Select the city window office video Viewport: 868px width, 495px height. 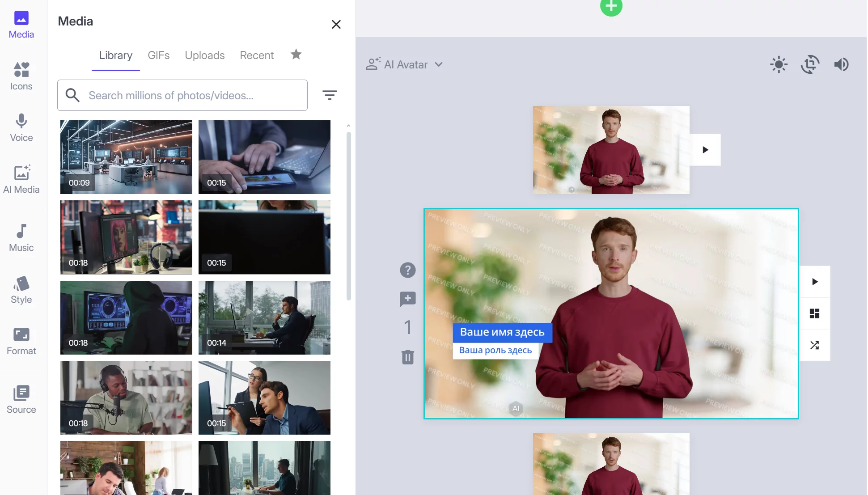click(264, 468)
